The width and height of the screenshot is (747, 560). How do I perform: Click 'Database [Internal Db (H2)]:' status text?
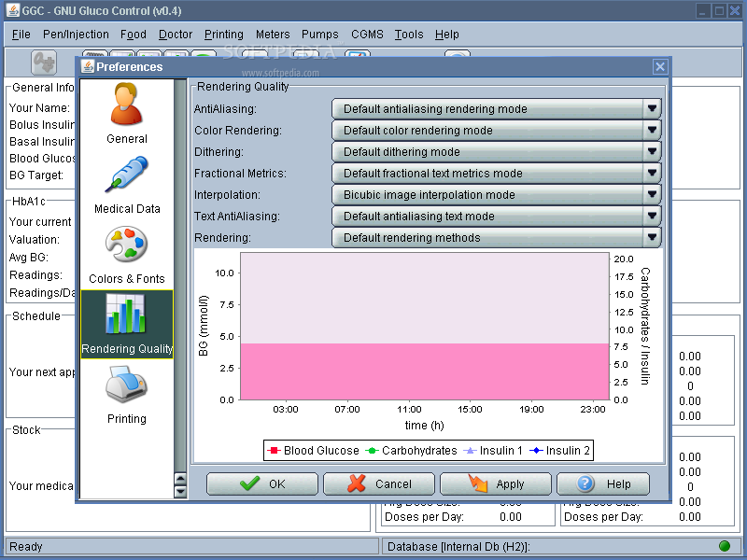coord(458,546)
